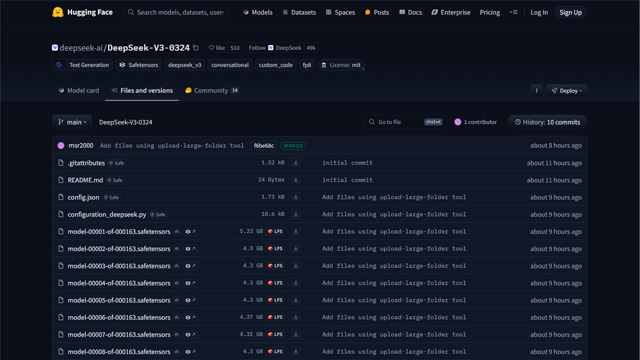Download model-00008-of-000163.safetensors
640x360 pixels.
click(296, 351)
